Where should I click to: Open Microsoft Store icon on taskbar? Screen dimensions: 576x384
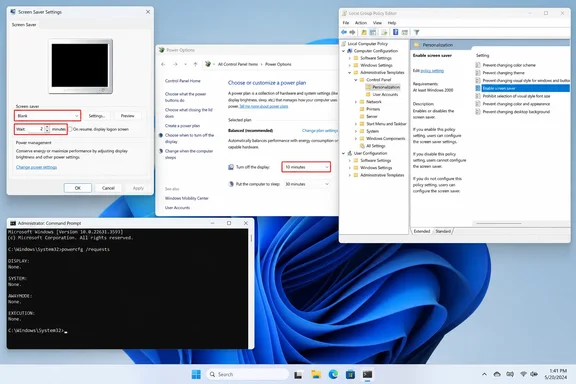(x=350, y=374)
